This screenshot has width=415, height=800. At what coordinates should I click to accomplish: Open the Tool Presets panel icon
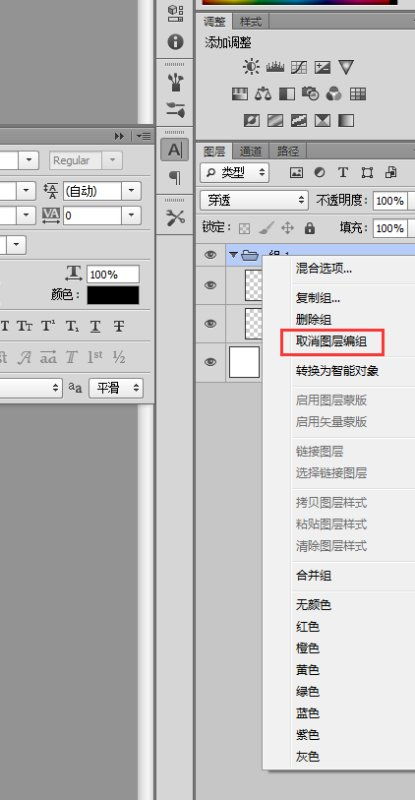(175, 218)
